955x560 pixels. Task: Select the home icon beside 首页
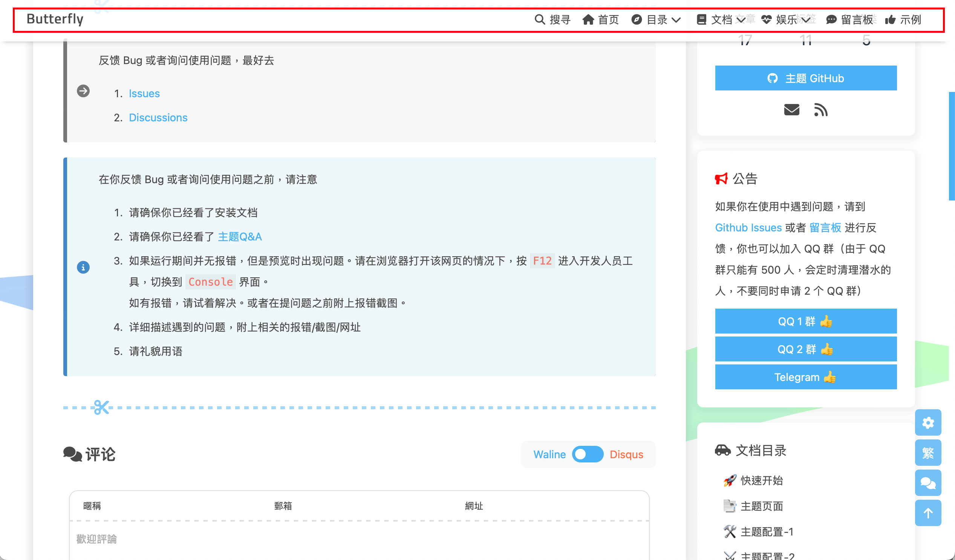589,20
